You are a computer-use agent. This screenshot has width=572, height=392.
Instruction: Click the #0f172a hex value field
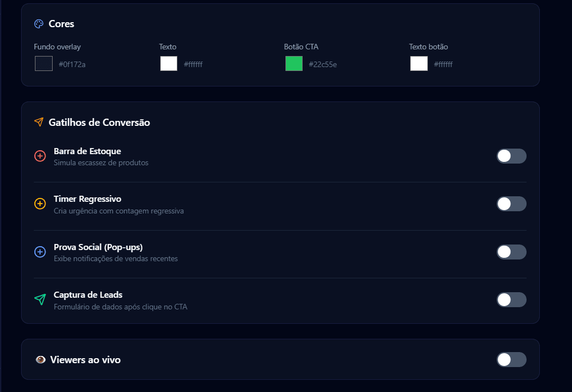(x=72, y=65)
